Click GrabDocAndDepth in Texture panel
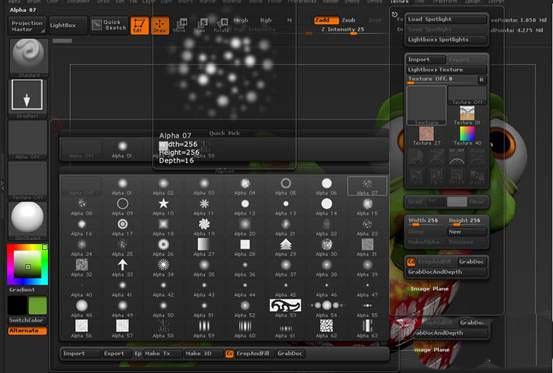The width and height of the screenshot is (553, 373). [446, 272]
